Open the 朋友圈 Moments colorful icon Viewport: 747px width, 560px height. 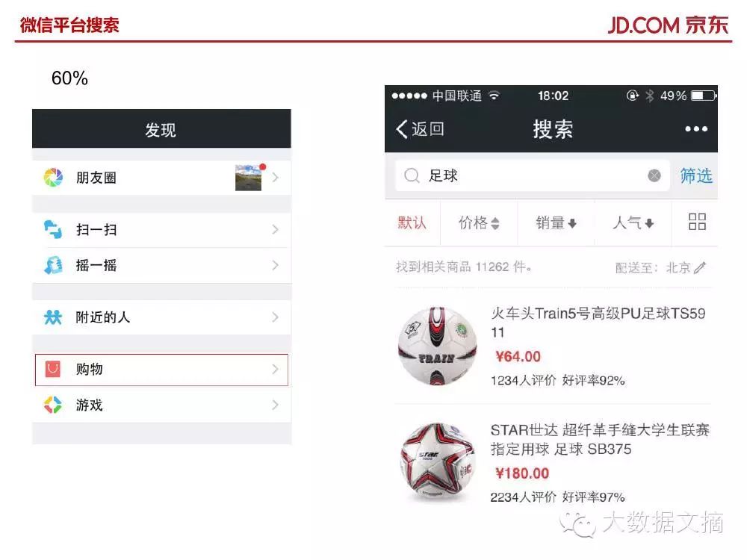(x=53, y=178)
